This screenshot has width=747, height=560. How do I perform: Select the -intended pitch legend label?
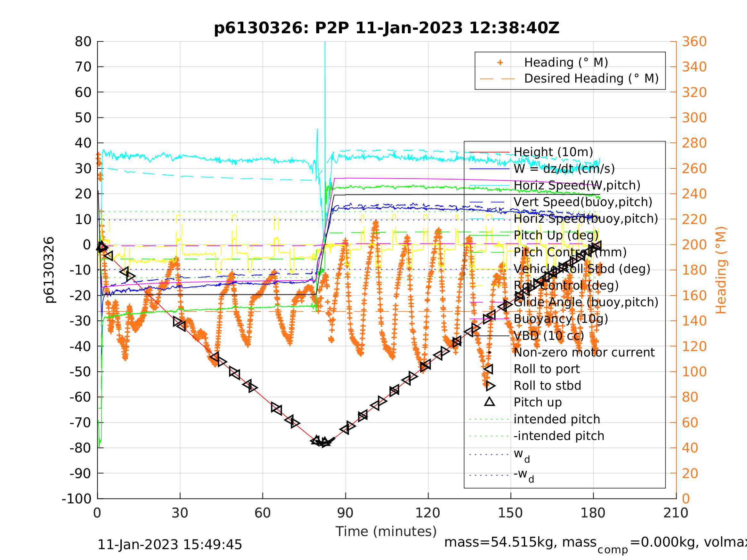coord(558,436)
